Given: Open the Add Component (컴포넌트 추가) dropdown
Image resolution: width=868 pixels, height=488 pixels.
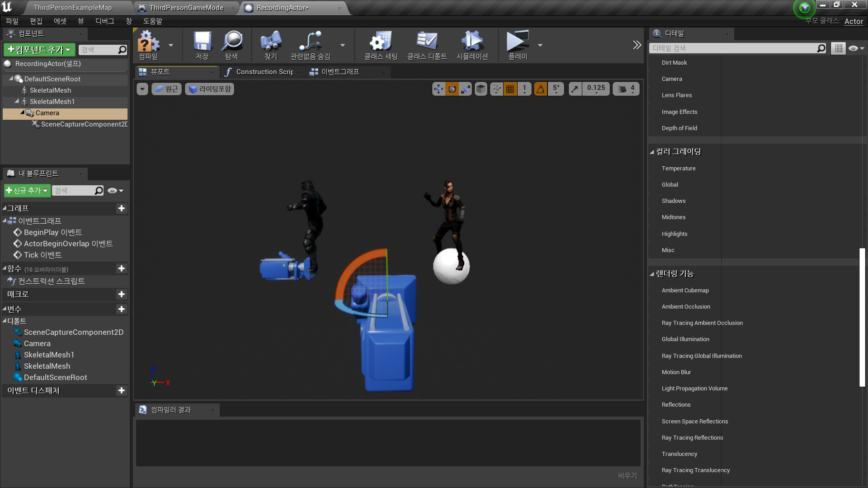Looking at the screenshot, I should (x=39, y=50).
